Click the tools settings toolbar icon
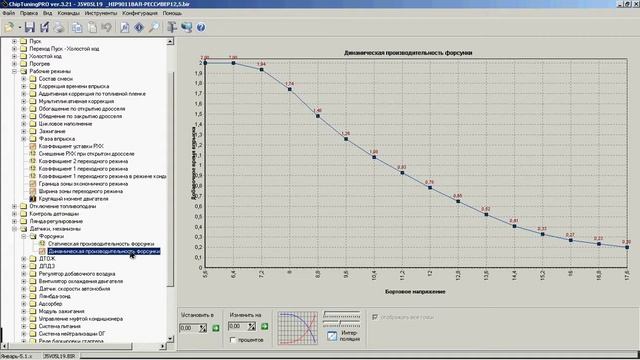Screen dimensions: 640x360 pos(172,27)
